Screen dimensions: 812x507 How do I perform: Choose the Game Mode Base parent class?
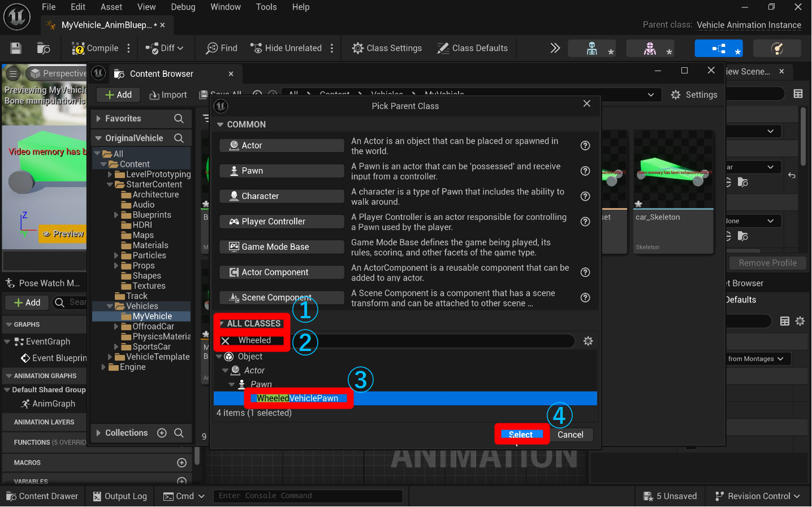(x=282, y=247)
